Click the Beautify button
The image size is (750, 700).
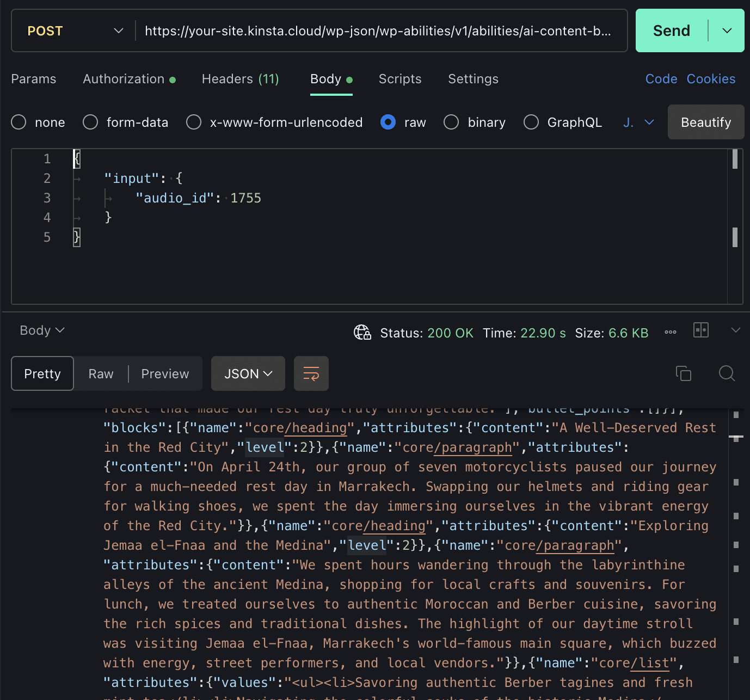point(706,122)
